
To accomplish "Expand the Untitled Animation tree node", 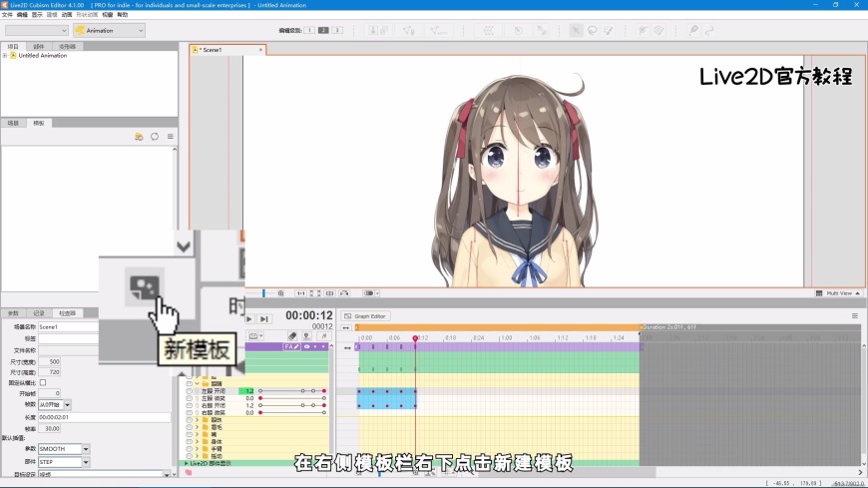I will [5, 56].
